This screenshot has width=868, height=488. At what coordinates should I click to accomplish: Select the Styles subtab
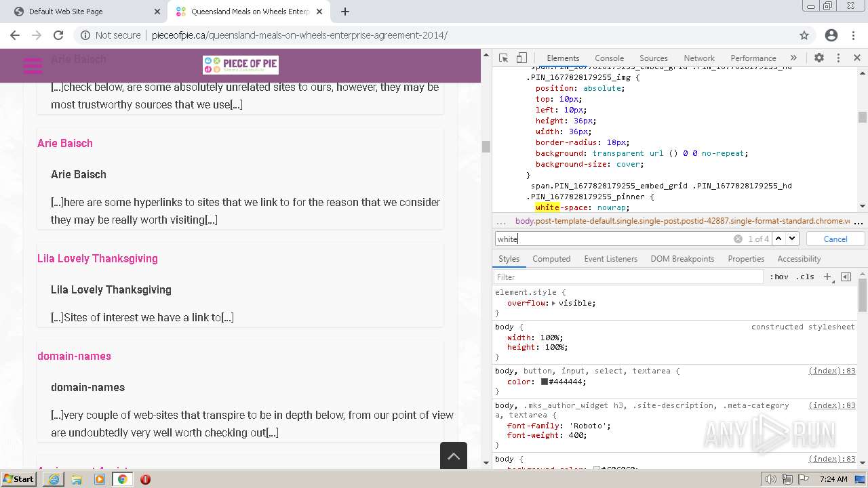coord(509,259)
